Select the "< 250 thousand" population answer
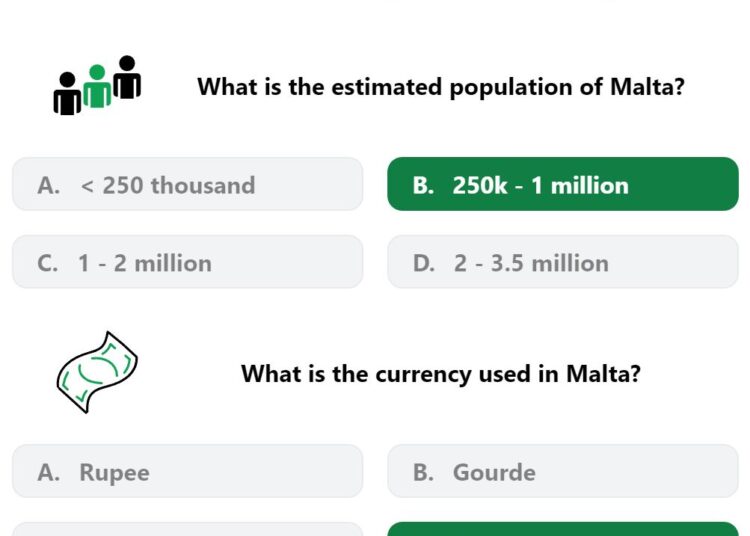The width and height of the screenshot is (750, 536). 188,184
